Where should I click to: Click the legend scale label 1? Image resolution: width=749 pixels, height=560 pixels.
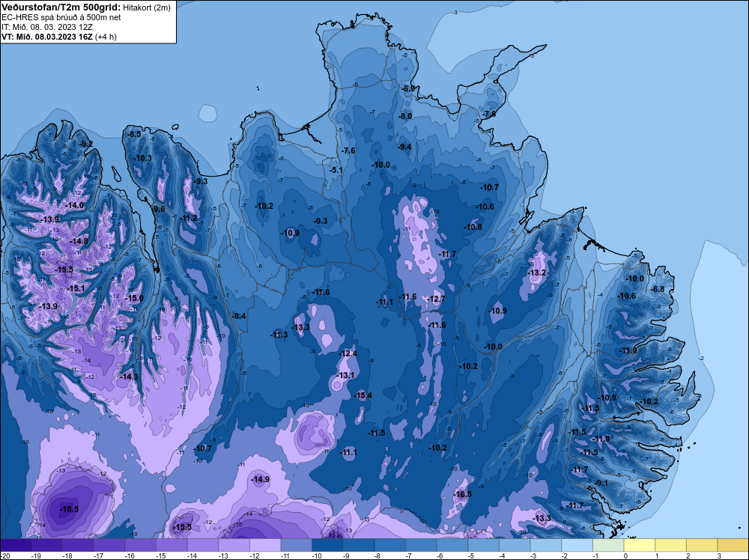657,556
